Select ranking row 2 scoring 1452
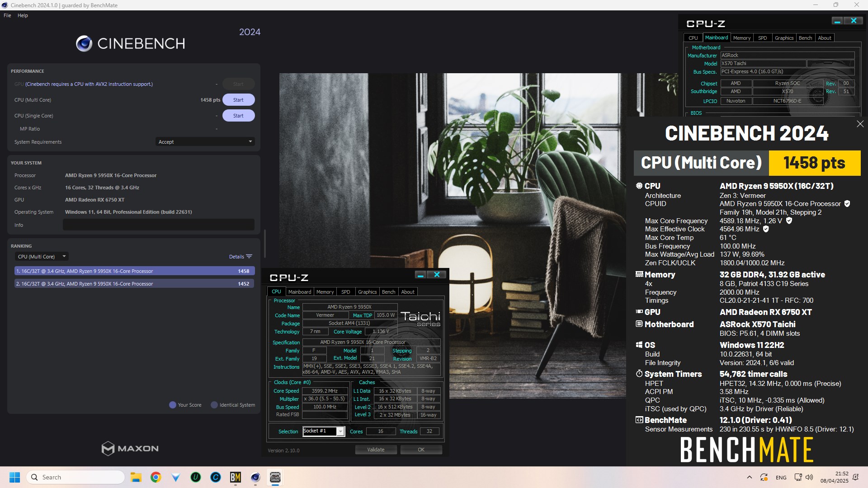The height and width of the screenshot is (488, 868). 134,284
